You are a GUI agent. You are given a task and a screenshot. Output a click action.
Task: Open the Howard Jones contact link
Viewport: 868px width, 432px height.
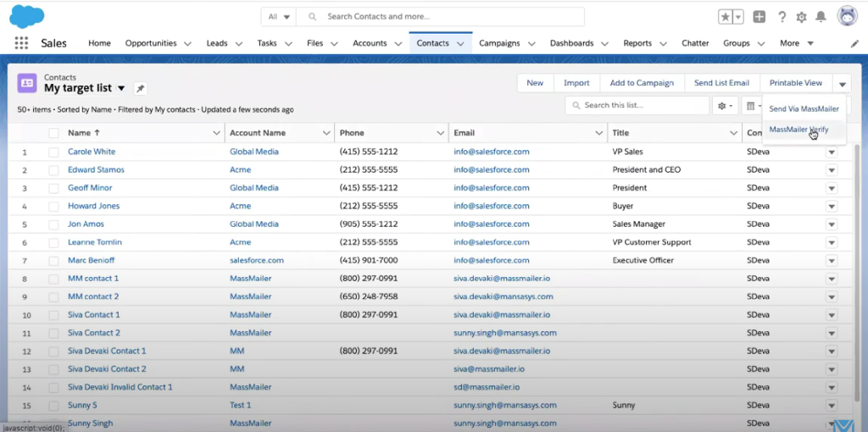point(93,206)
